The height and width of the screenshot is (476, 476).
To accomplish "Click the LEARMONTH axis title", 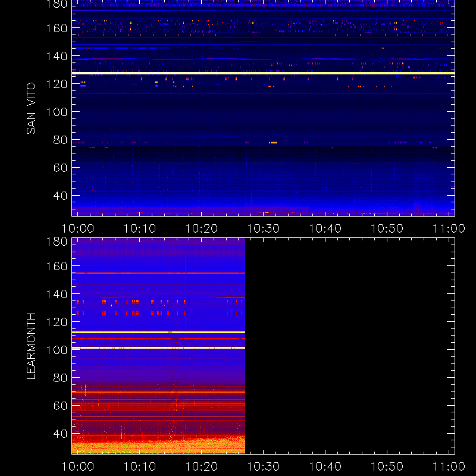I will point(31,346).
